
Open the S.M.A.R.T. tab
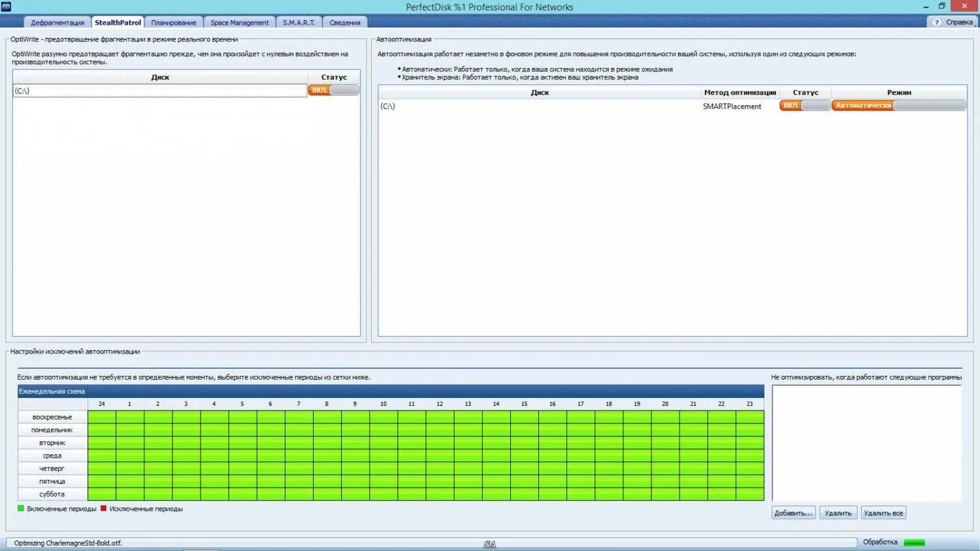click(x=299, y=22)
